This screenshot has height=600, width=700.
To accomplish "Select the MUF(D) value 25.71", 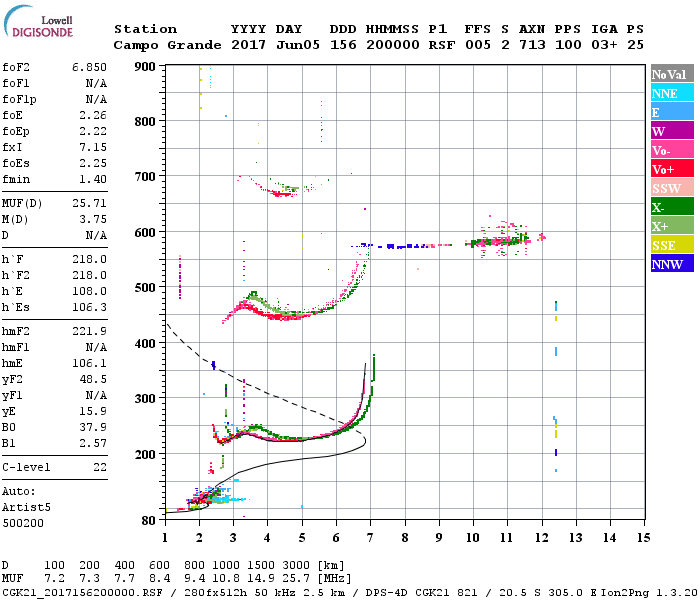I will pos(89,204).
